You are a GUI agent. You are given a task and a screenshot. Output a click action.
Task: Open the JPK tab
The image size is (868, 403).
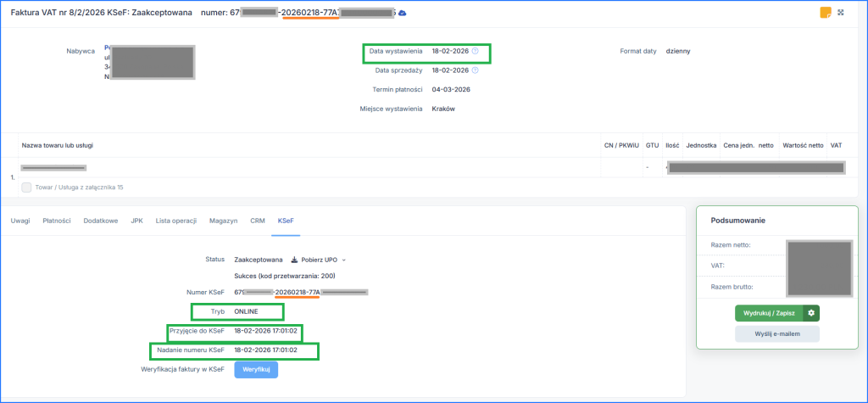coord(136,221)
